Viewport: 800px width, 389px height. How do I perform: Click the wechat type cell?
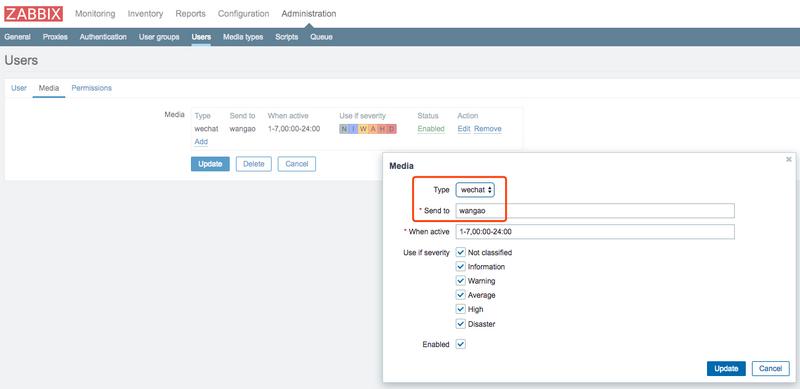pos(206,129)
